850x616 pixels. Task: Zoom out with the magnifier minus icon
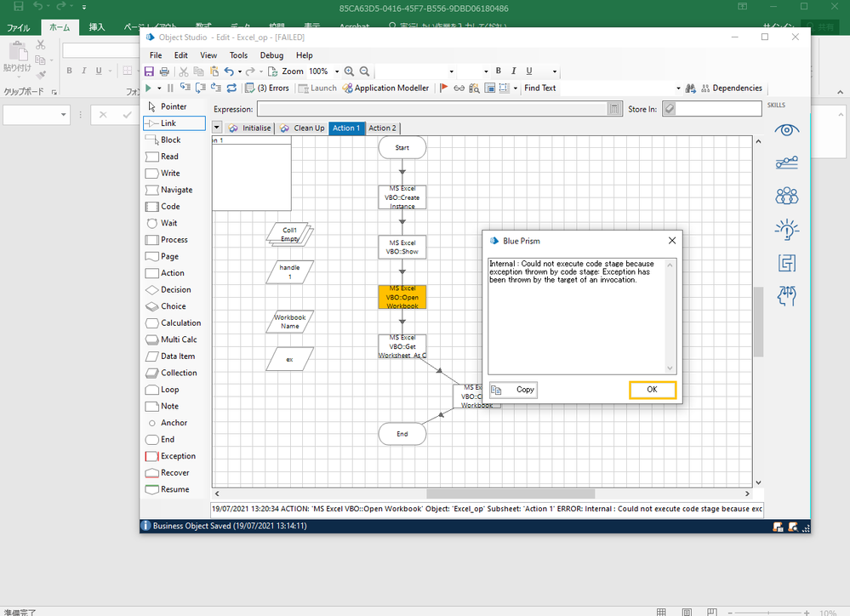click(x=365, y=71)
